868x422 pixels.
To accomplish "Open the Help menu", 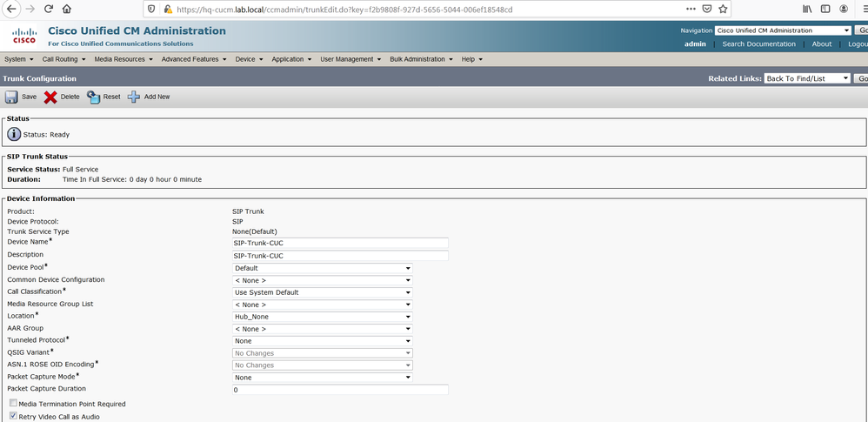I will (471, 59).
